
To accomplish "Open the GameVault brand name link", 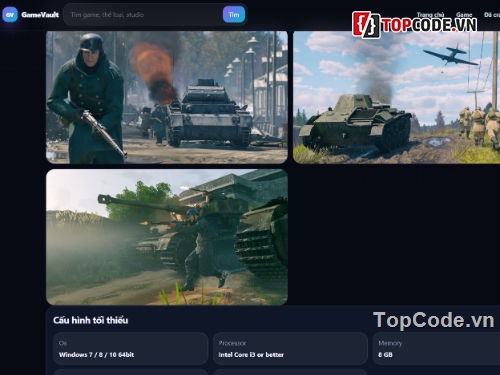I will (x=40, y=15).
